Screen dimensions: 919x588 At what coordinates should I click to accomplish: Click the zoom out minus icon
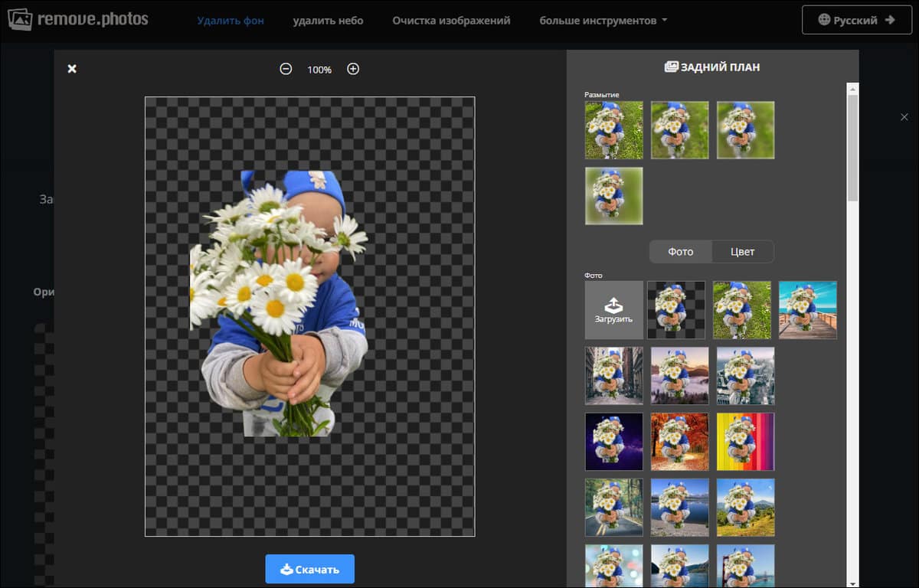[x=286, y=69]
